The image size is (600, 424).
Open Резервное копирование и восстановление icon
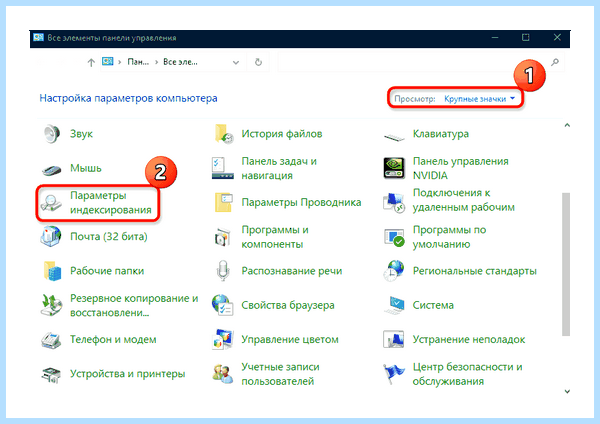tap(51, 305)
